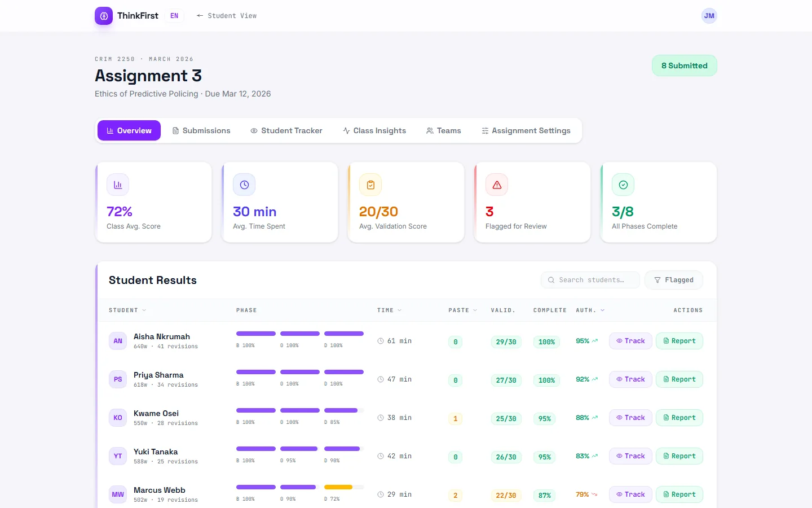This screenshot has width=812, height=508.
Task: Click the KO avatar for Kwame Osei
Action: click(118, 418)
